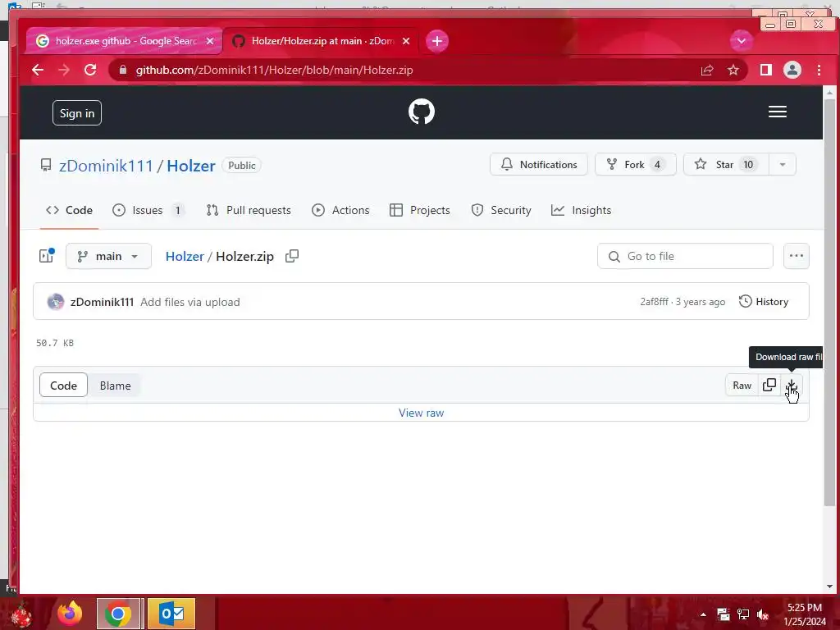Click the address bar URL
The height and width of the screenshot is (630, 840).
click(x=274, y=71)
